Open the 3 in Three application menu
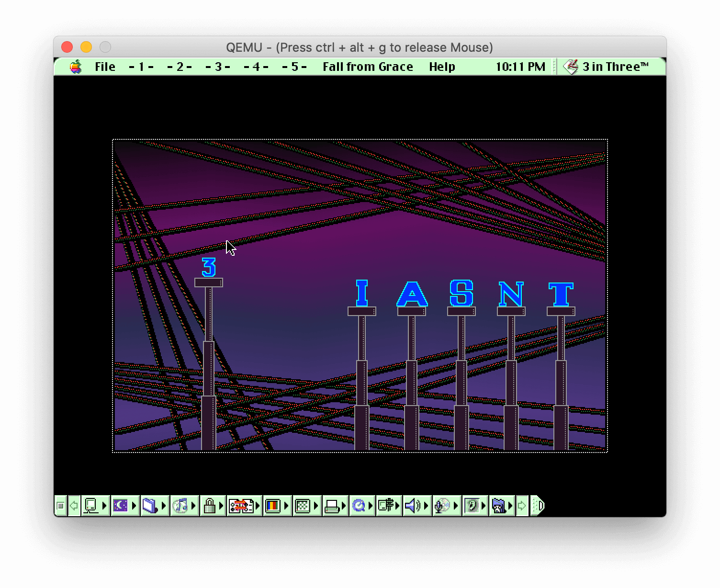This screenshot has height=588, width=720. 607,67
